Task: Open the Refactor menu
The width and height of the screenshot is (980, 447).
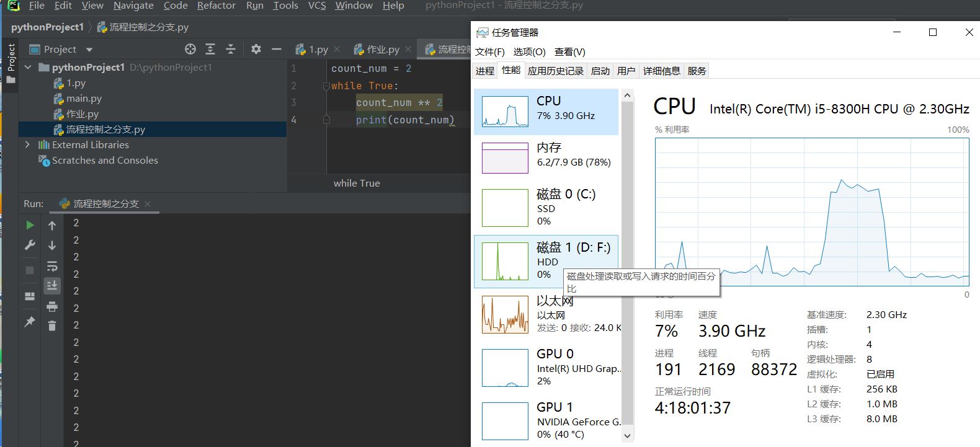Action: pyautogui.click(x=216, y=6)
